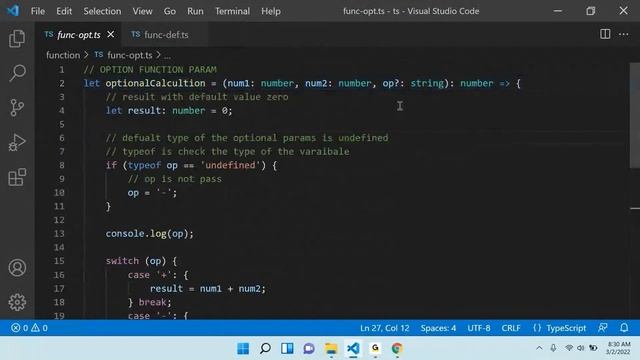Open Google Chrome on taskbar
This screenshot has width=640, height=360.
397,349
